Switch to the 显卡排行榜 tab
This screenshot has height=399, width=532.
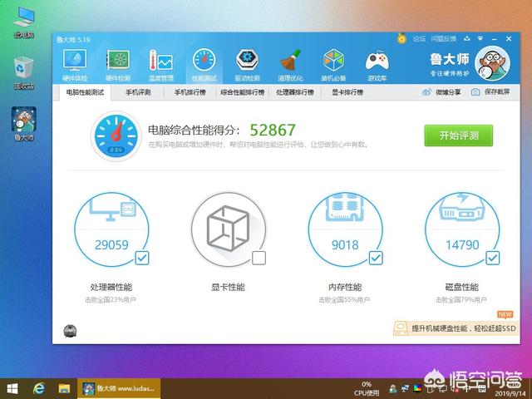(347, 92)
